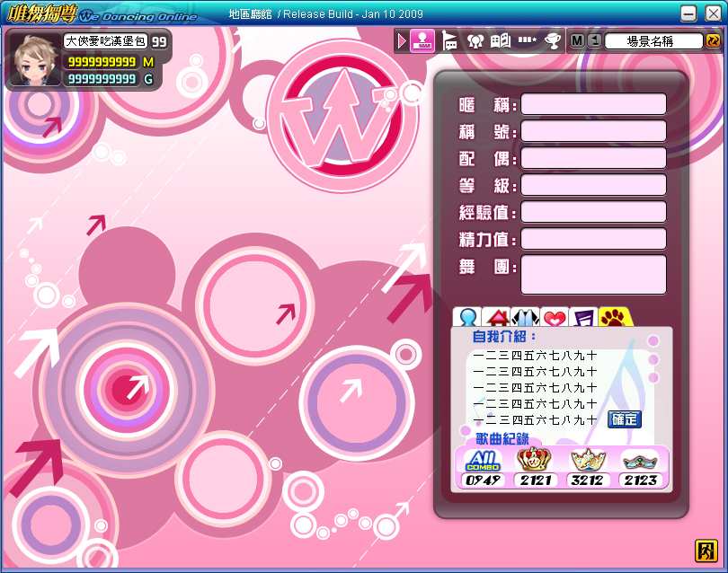Click the 經驗值 experience field

[593, 212]
